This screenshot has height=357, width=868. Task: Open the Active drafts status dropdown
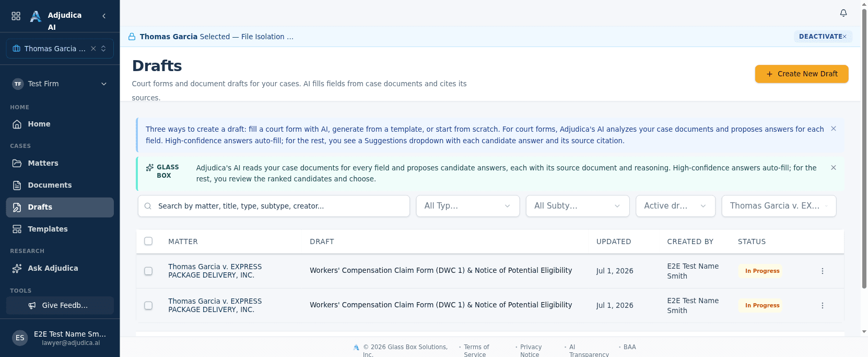tap(675, 206)
